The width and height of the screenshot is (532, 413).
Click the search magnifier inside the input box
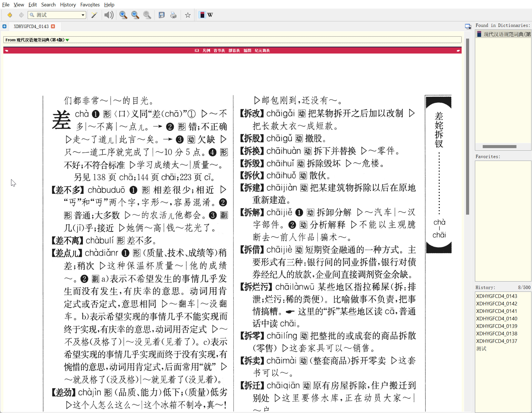pos(32,15)
